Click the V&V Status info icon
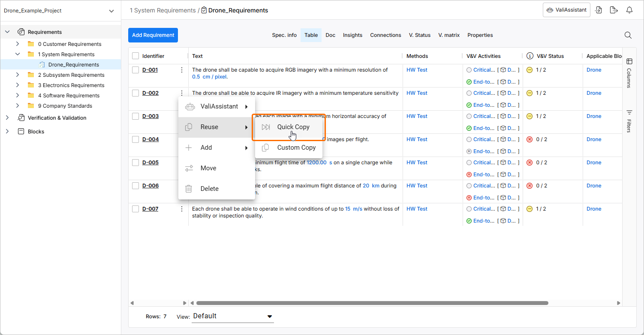This screenshot has height=335, width=644. click(530, 56)
